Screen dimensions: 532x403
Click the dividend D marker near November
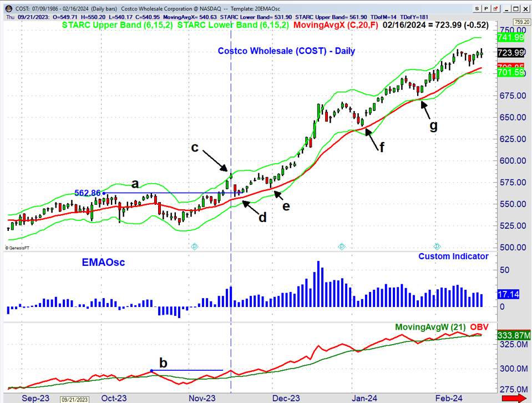(x=194, y=246)
